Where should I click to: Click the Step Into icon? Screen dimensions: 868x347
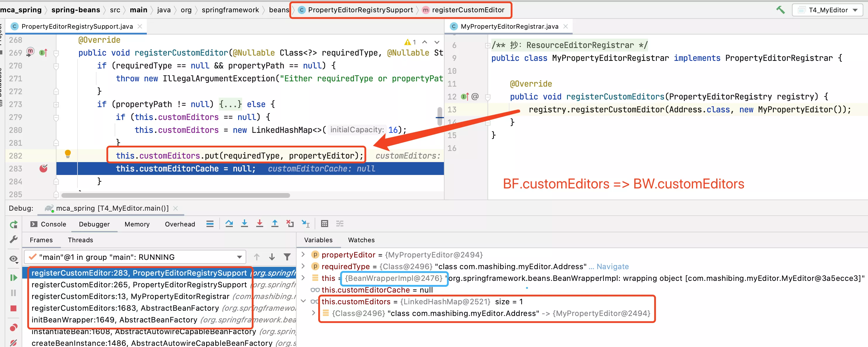click(x=244, y=224)
